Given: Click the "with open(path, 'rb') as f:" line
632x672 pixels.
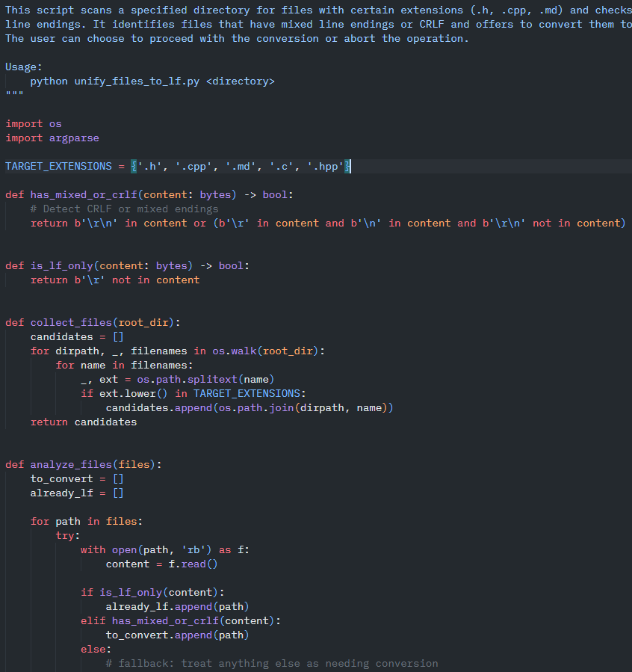Looking at the screenshot, I should click(x=165, y=550).
